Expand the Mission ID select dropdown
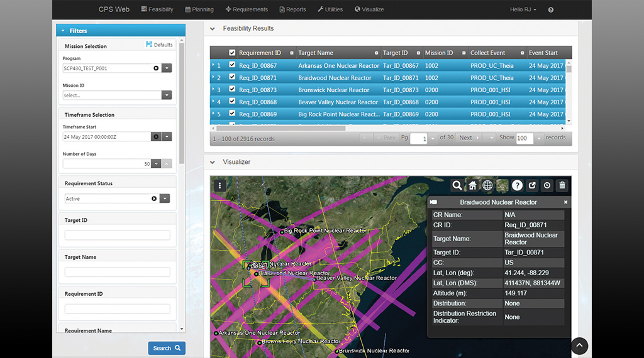The height and width of the screenshot is (358, 644). coord(167,95)
